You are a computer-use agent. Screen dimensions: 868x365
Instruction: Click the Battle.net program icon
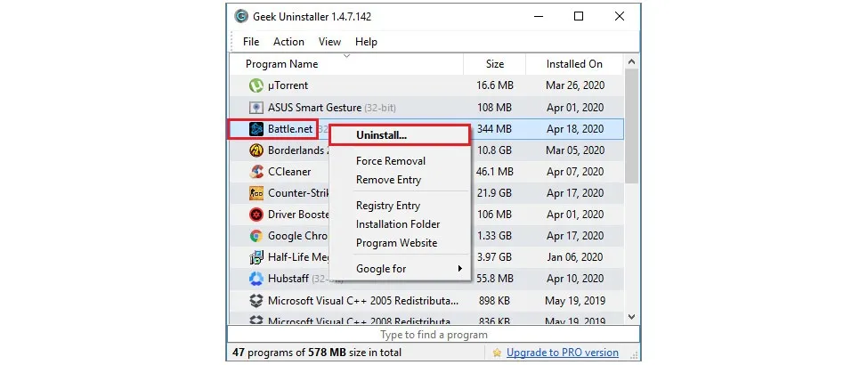click(256, 129)
